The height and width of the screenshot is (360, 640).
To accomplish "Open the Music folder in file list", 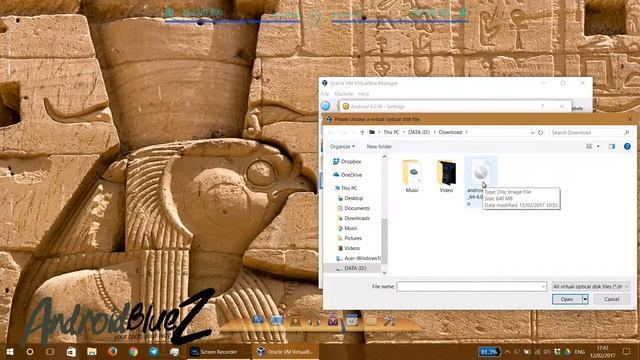I will 412,176.
